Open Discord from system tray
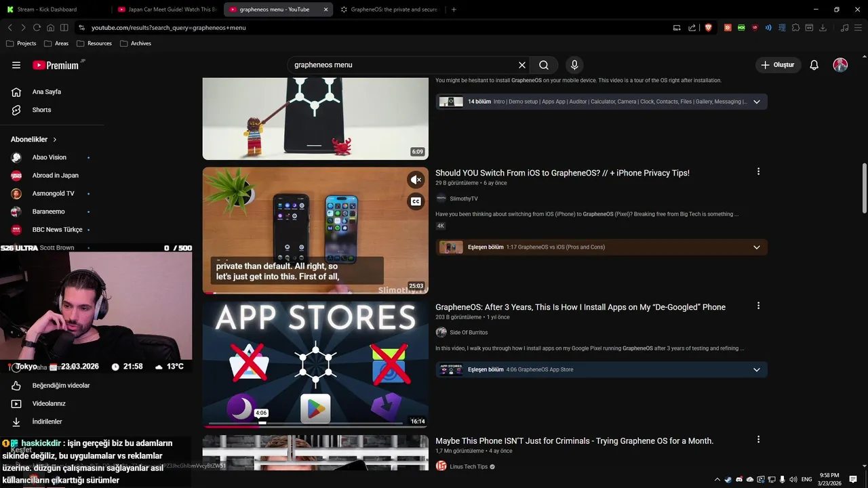The width and height of the screenshot is (868, 488). (739, 479)
